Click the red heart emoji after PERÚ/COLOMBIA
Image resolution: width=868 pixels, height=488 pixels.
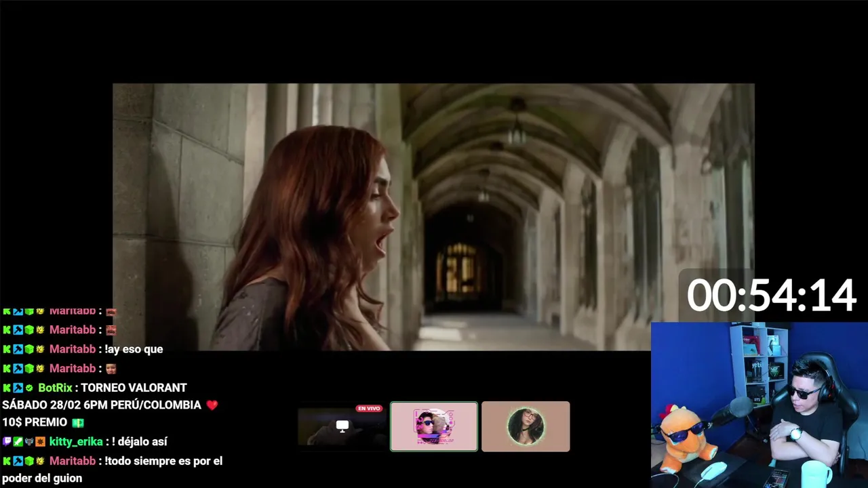pos(212,405)
